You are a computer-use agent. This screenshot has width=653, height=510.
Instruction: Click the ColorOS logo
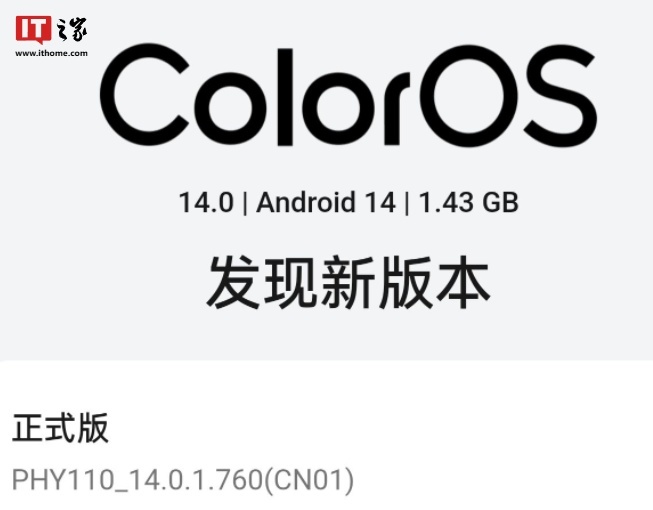(x=348, y=95)
